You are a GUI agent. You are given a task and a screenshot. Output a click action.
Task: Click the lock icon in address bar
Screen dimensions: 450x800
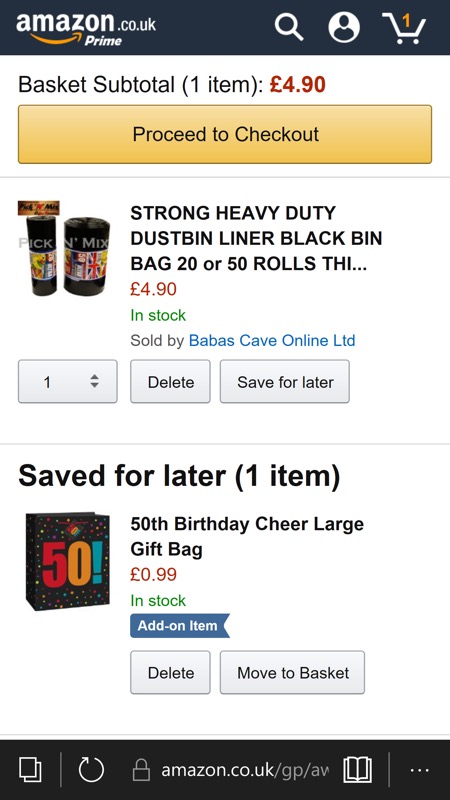coord(141,769)
